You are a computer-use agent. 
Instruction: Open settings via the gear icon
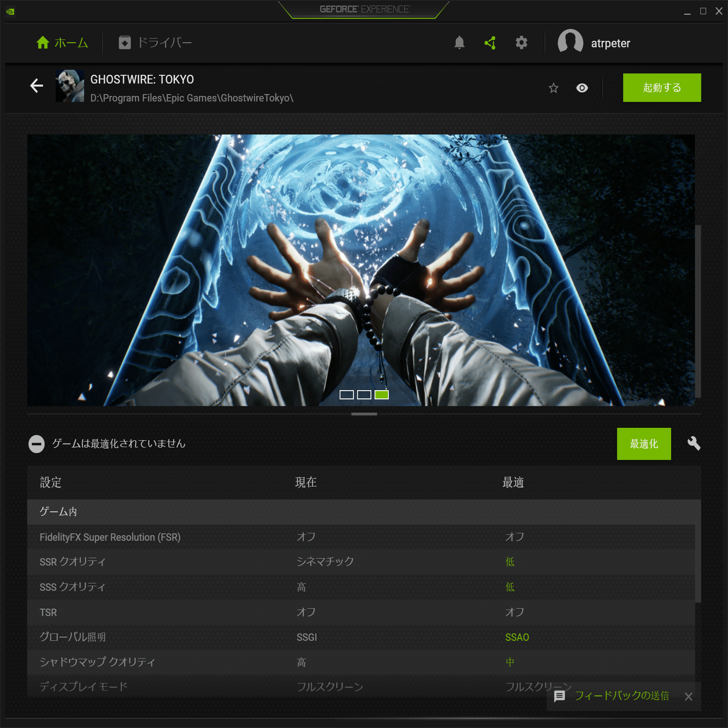pos(521,43)
